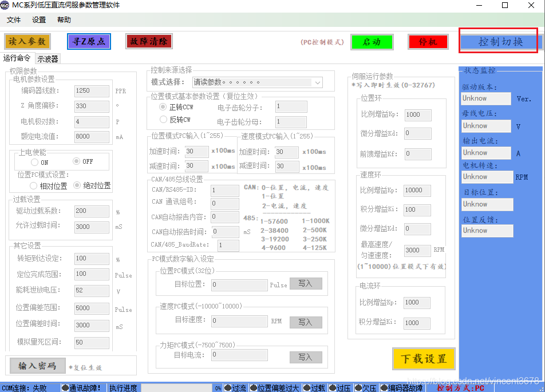The image size is (545, 392).
Task: Click 写入 button for 目标位置
Action: (x=306, y=284)
